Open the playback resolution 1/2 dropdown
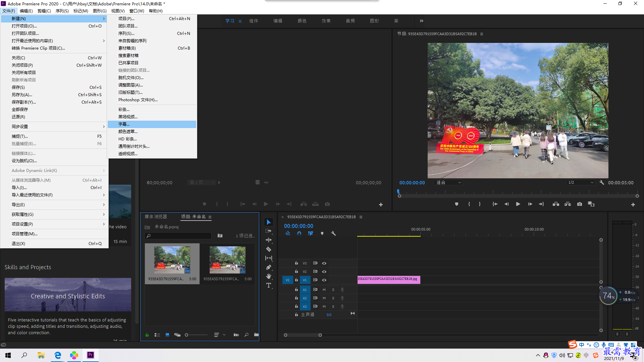This screenshot has width=644, height=362. 581,183
